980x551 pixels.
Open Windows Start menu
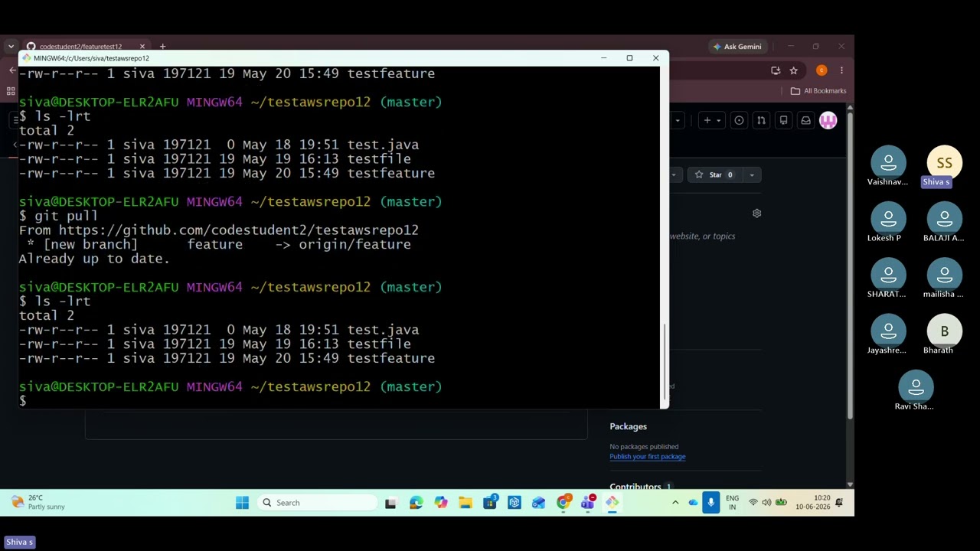click(242, 503)
